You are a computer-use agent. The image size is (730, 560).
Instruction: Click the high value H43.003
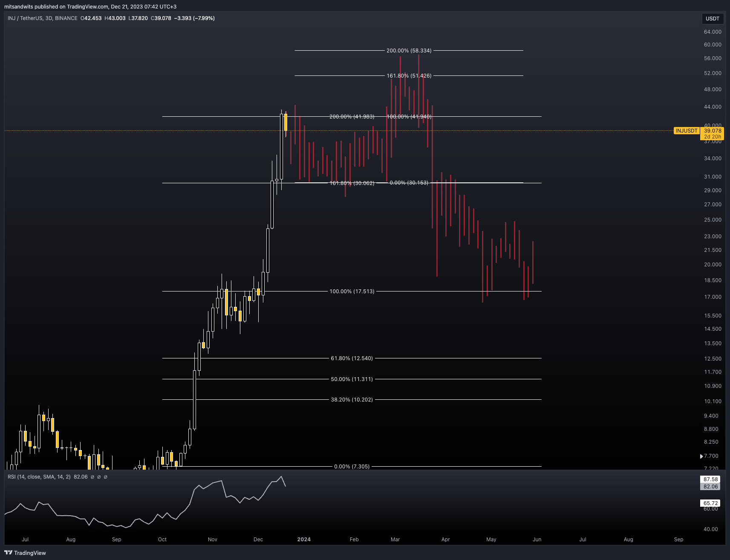click(115, 18)
